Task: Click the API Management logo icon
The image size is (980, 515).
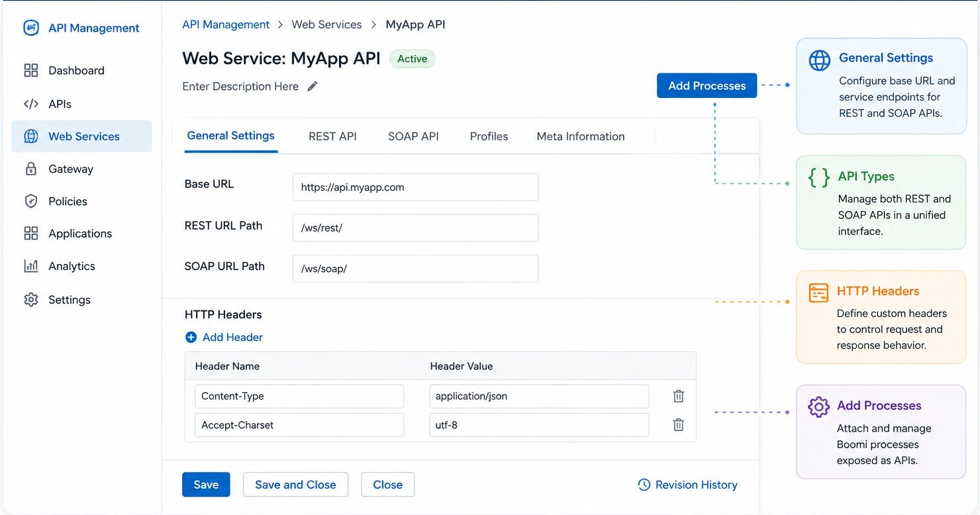Action: click(31, 28)
